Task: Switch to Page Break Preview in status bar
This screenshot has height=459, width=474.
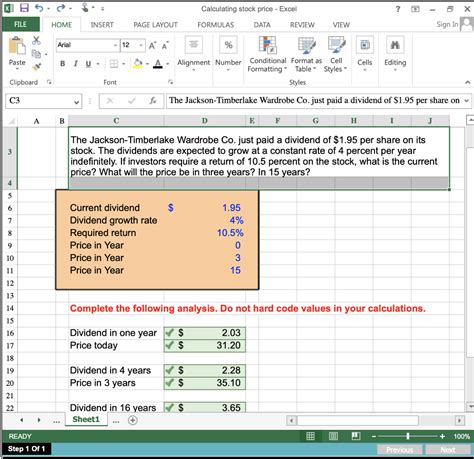Action: point(356,436)
